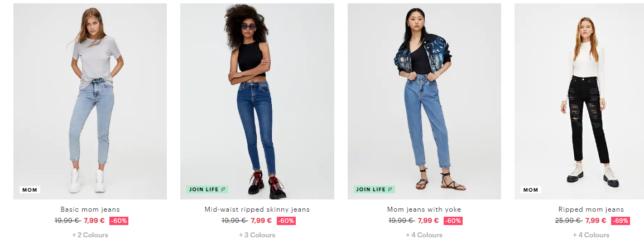
Task: Open the black Ripped mom jeans photo
Action: 579,101
